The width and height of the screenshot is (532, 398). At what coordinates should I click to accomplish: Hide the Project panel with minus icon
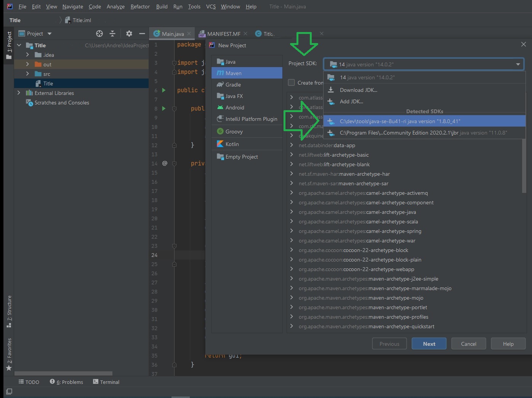[x=142, y=34]
